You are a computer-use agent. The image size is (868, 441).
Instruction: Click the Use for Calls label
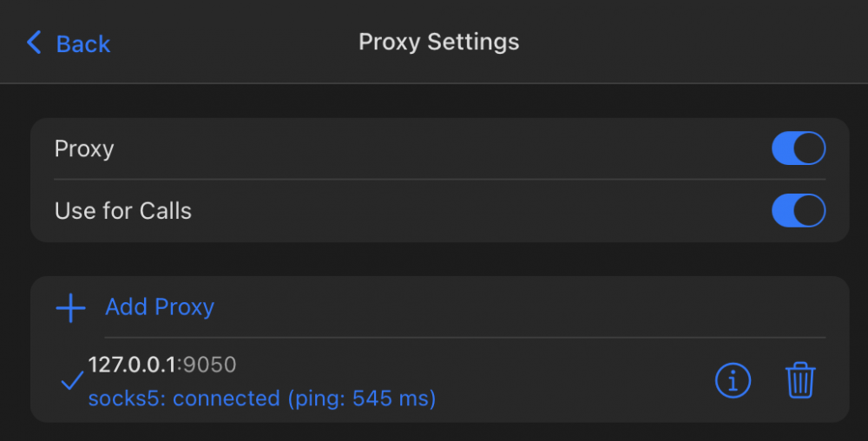123,211
